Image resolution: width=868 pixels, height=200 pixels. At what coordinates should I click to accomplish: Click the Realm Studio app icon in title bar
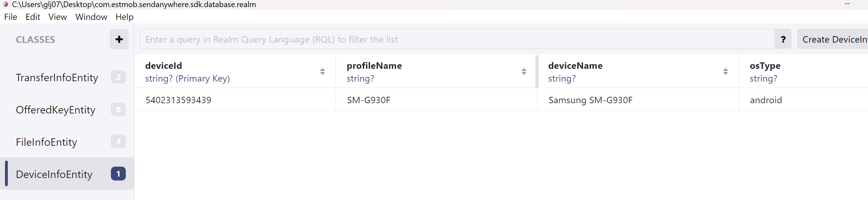(5, 4)
